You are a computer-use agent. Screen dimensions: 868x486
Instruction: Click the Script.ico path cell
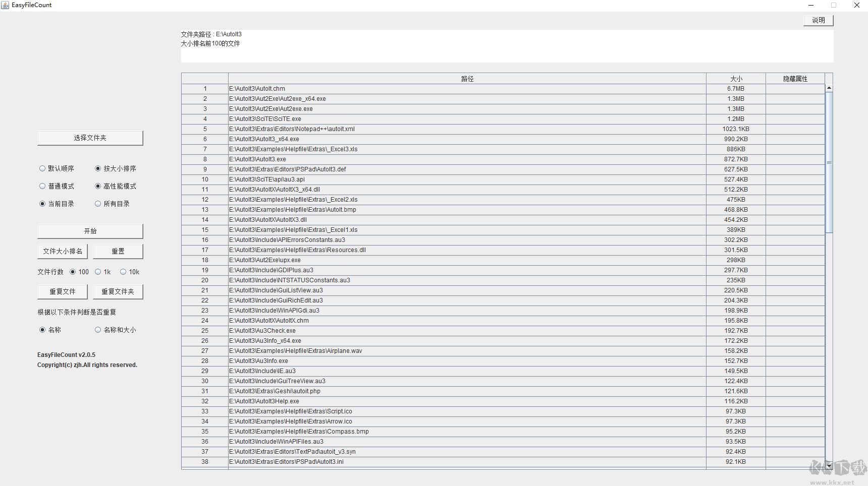[467, 411]
